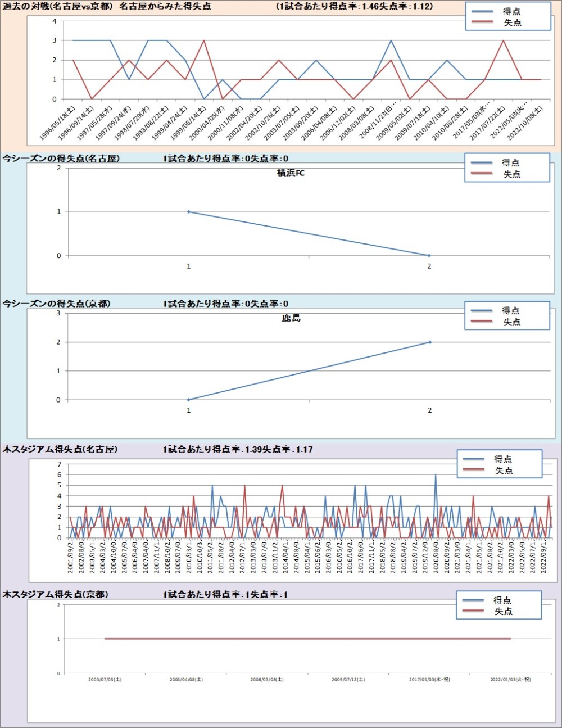Click 本スタジアム得失点(名古屋) heading
562x728 pixels.
[60, 449]
